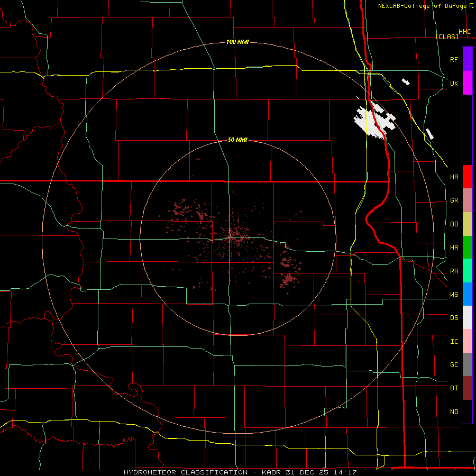Click the "100 NMI" range ring label
The width and height of the screenshot is (476, 476).
[237, 42]
